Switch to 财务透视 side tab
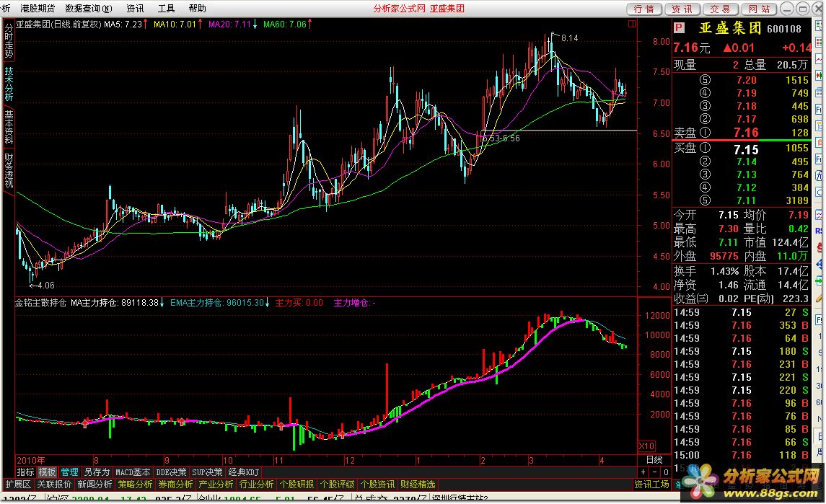 coord(9,171)
